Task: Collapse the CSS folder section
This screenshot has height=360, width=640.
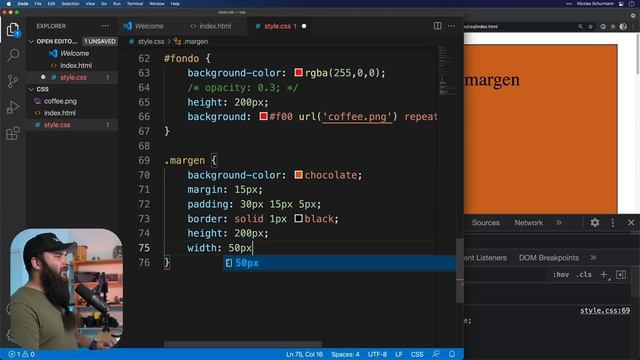Action: (x=31, y=89)
